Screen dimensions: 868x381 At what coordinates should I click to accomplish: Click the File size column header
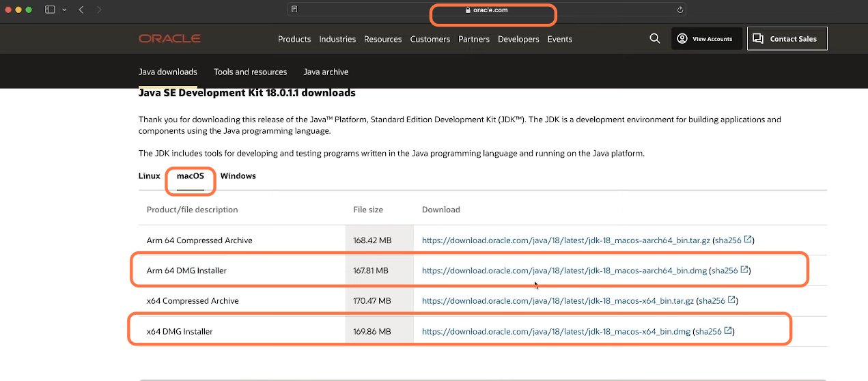coord(368,210)
